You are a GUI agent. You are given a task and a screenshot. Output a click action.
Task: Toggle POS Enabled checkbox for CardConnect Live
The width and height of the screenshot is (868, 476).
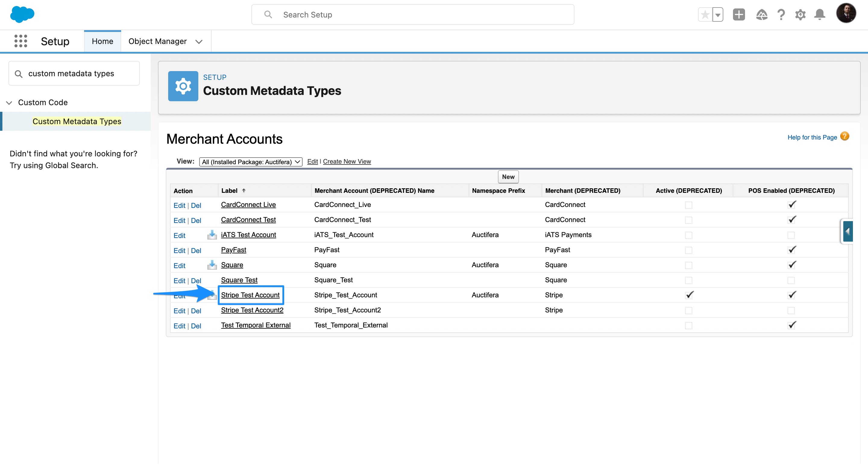[x=791, y=205]
